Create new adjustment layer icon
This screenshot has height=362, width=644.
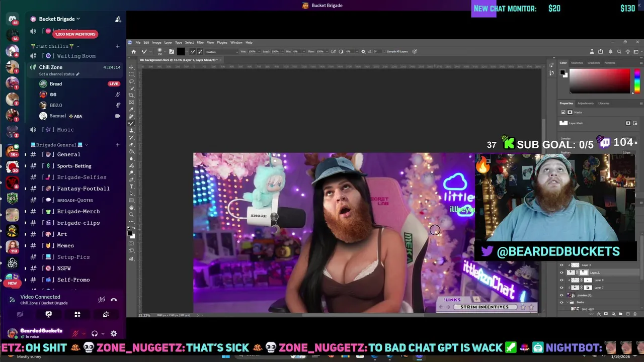(x=613, y=314)
